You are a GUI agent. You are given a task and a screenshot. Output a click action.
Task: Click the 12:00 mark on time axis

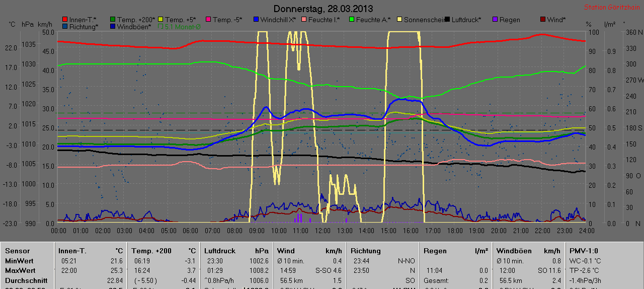coord(323,230)
